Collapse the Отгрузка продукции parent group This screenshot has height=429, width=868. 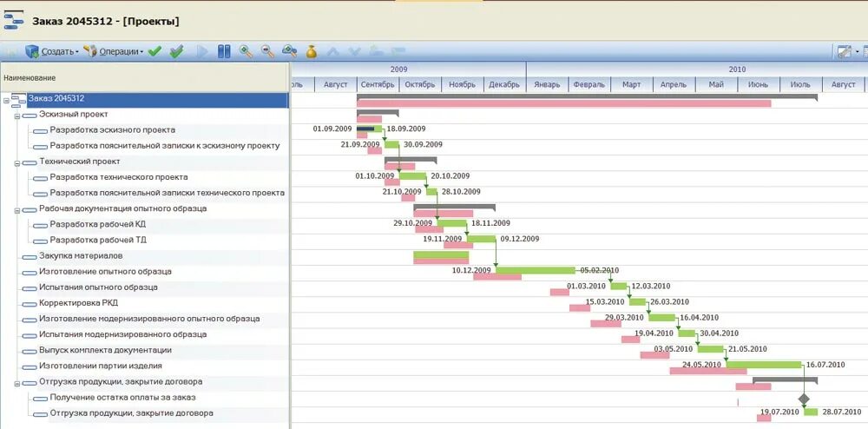[x=17, y=384]
